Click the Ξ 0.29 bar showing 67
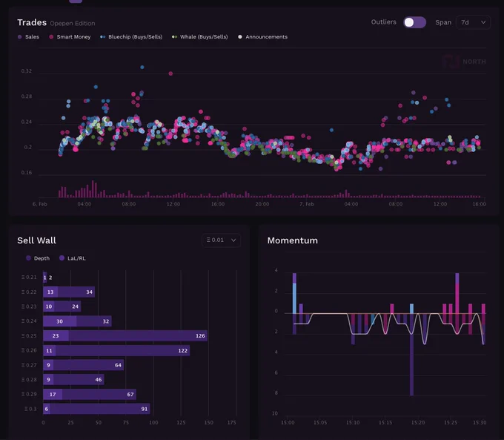 99,394
